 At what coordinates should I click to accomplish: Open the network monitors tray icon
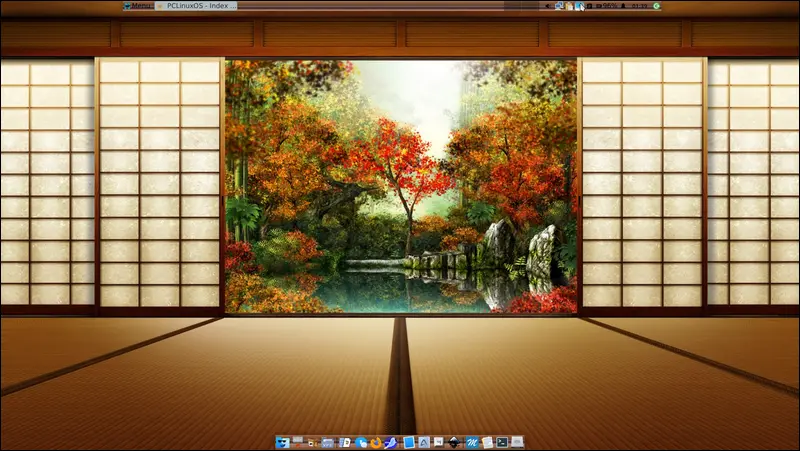pos(558,6)
